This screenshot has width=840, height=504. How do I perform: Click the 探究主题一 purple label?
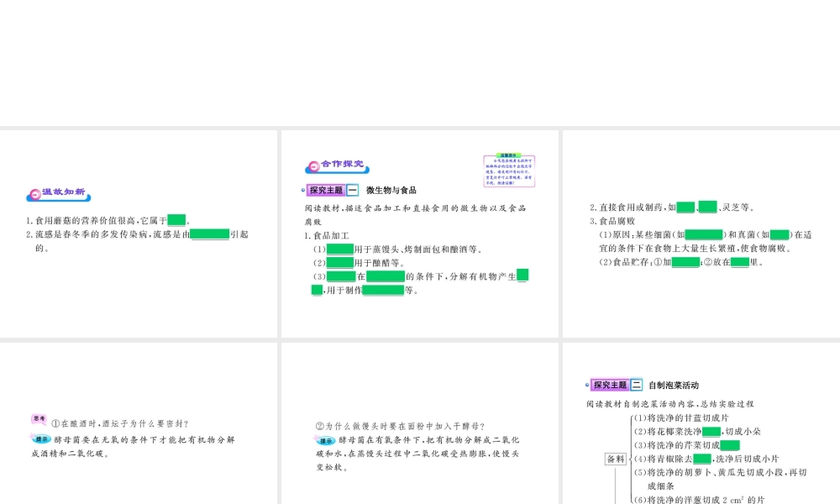(x=326, y=190)
